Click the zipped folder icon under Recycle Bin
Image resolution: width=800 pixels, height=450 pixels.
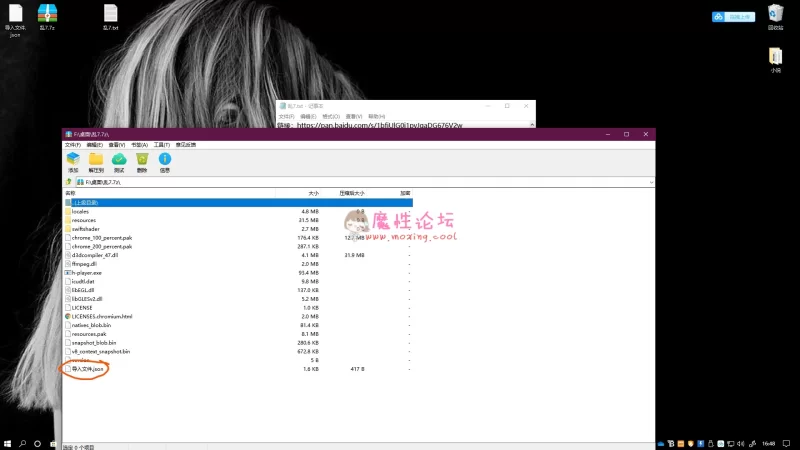pyautogui.click(x=776, y=60)
